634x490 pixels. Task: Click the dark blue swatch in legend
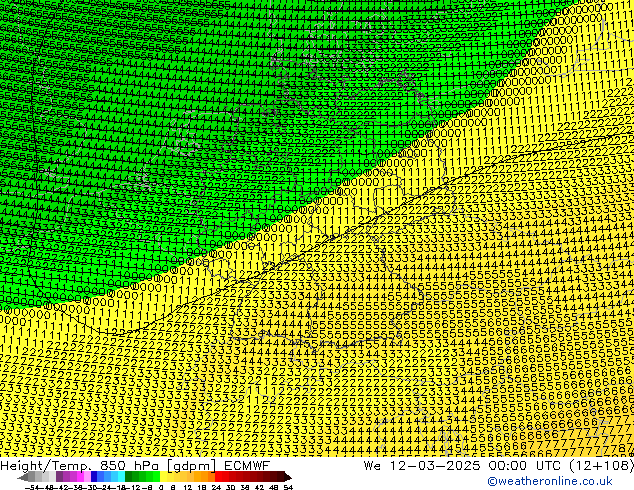pyautogui.click(x=94, y=477)
